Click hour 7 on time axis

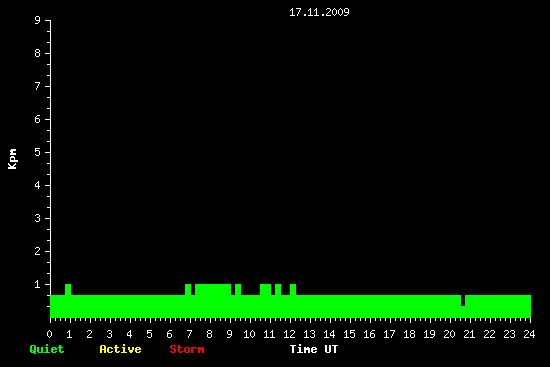(x=189, y=334)
